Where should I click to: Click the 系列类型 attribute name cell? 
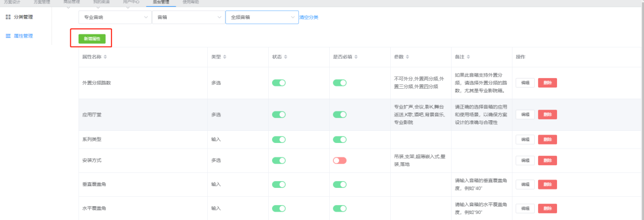143,140
